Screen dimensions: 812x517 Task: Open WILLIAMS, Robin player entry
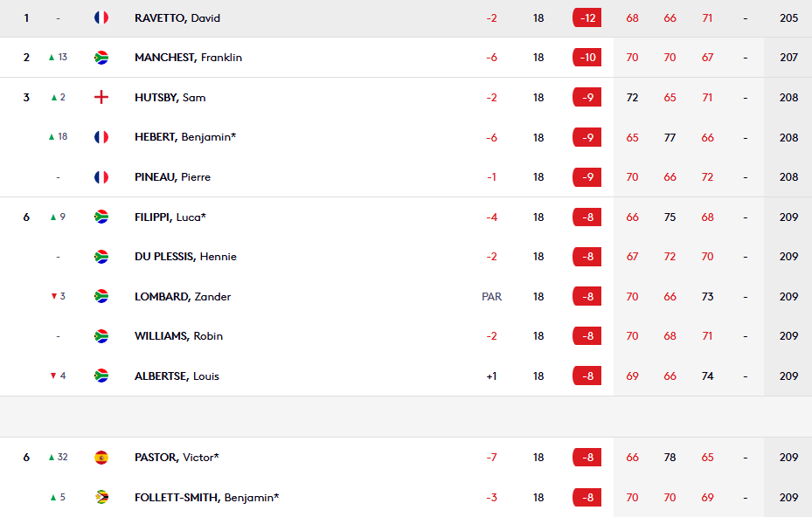[x=178, y=336]
